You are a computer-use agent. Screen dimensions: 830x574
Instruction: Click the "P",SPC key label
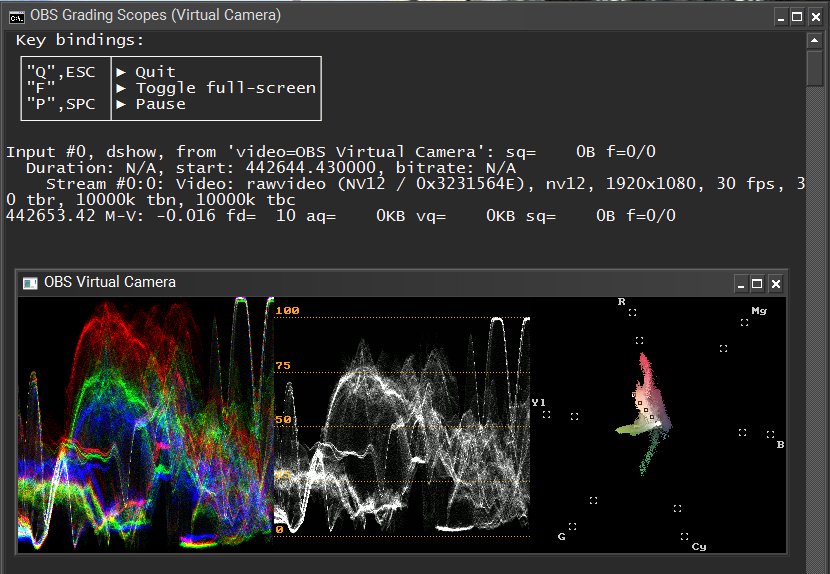(61, 104)
